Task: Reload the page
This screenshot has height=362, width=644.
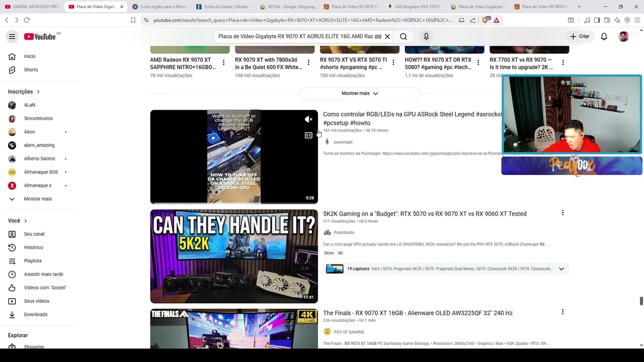Action: click(27, 20)
